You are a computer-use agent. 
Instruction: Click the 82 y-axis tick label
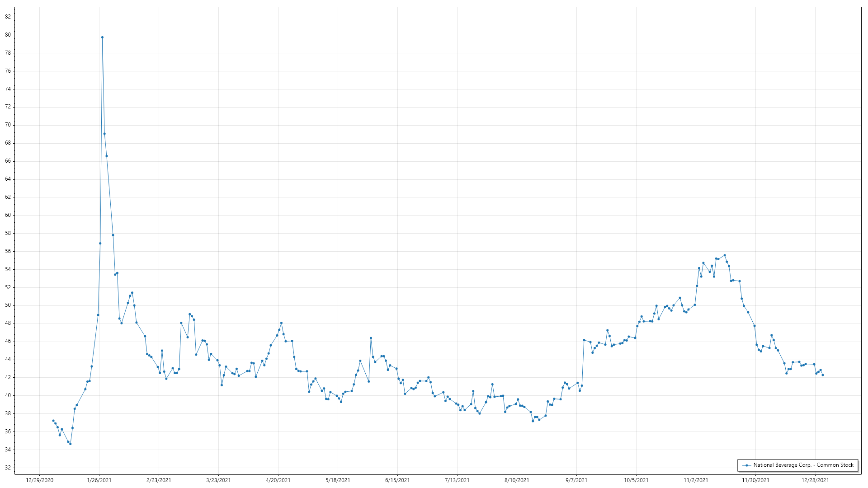[x=8, y=17]
